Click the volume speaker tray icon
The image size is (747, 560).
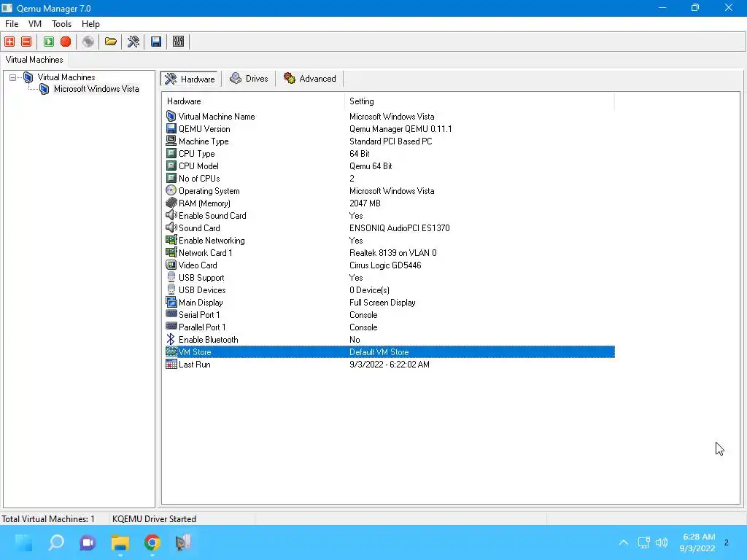pos(661,542)
